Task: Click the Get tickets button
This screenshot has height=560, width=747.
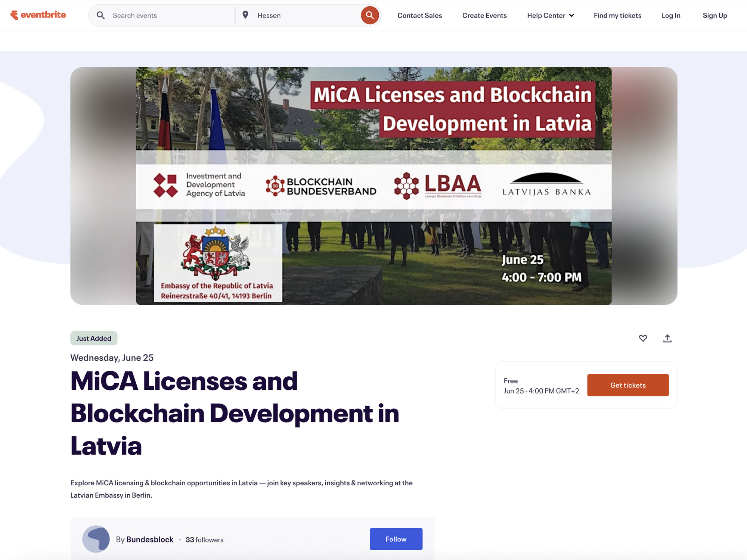Action: [628, 385]
